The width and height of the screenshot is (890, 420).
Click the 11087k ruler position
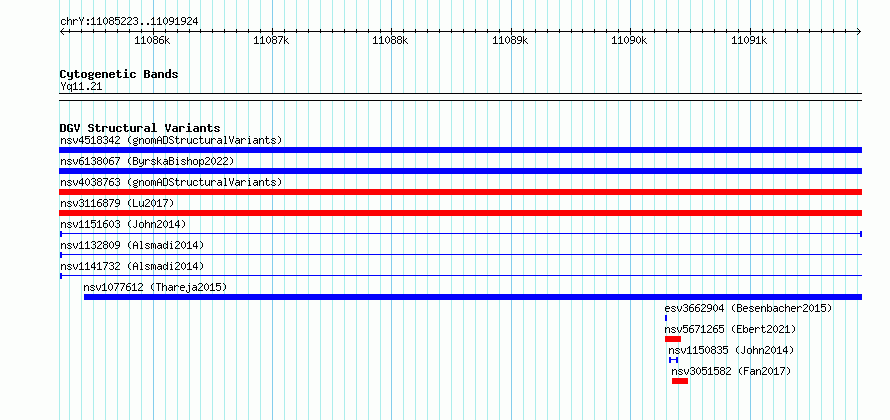(272, 40)
